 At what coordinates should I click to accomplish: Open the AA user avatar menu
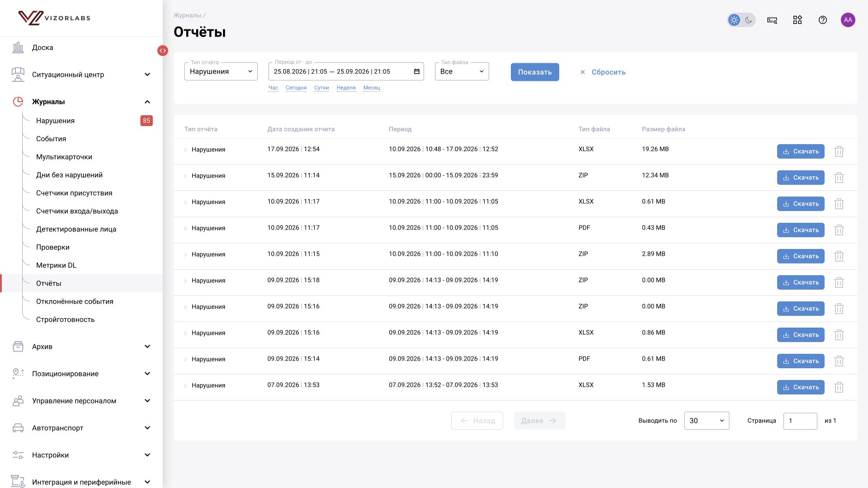pyautogui.click(x=848, y=20)
